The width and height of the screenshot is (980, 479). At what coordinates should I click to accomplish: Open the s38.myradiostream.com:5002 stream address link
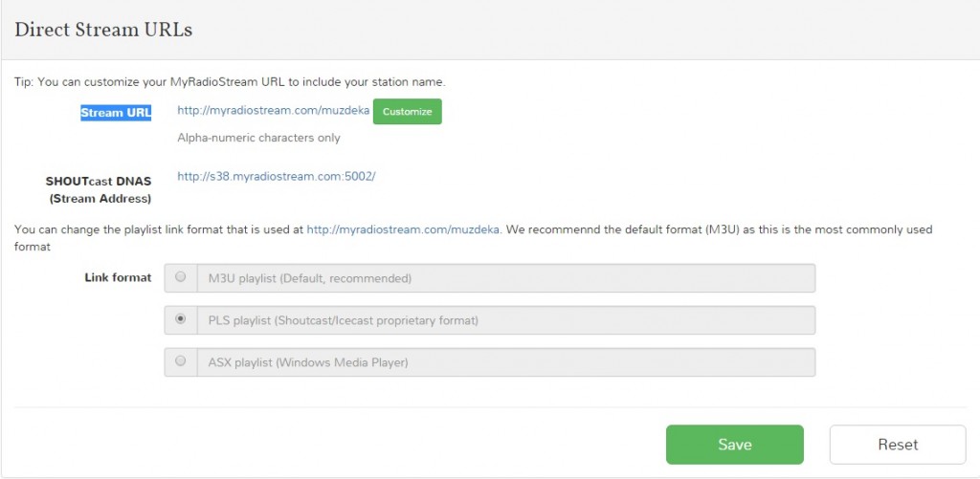tap(277, 176)
